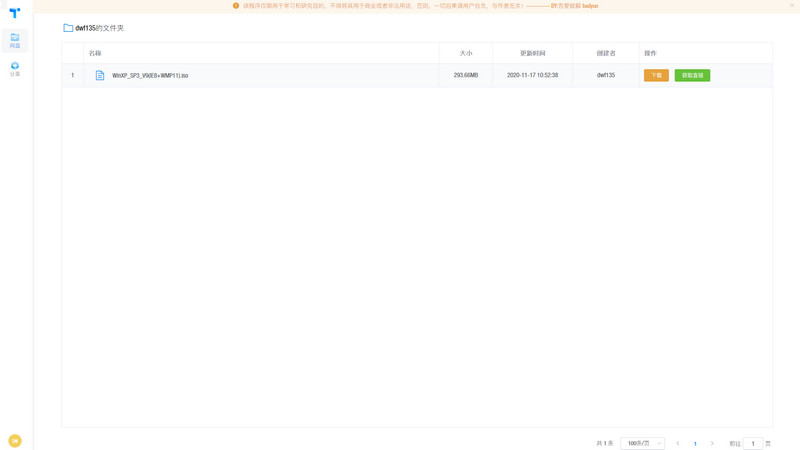Image resolution: width=800 pixels, height=450 pixels.
Task: Click the WinXP_SP3_V9(IE8+WMP11).iso file name
Action: pyautogui.click(x=150, y=76)
